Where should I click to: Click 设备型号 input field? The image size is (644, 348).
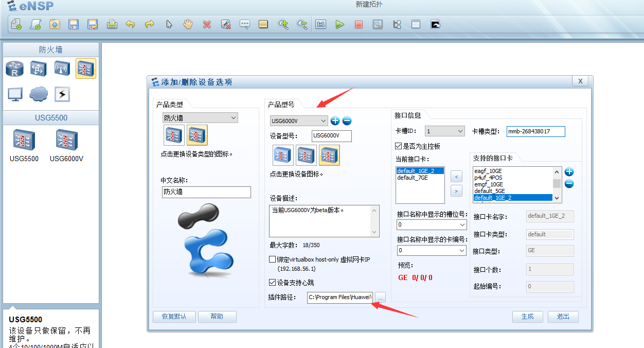(332, 136)
